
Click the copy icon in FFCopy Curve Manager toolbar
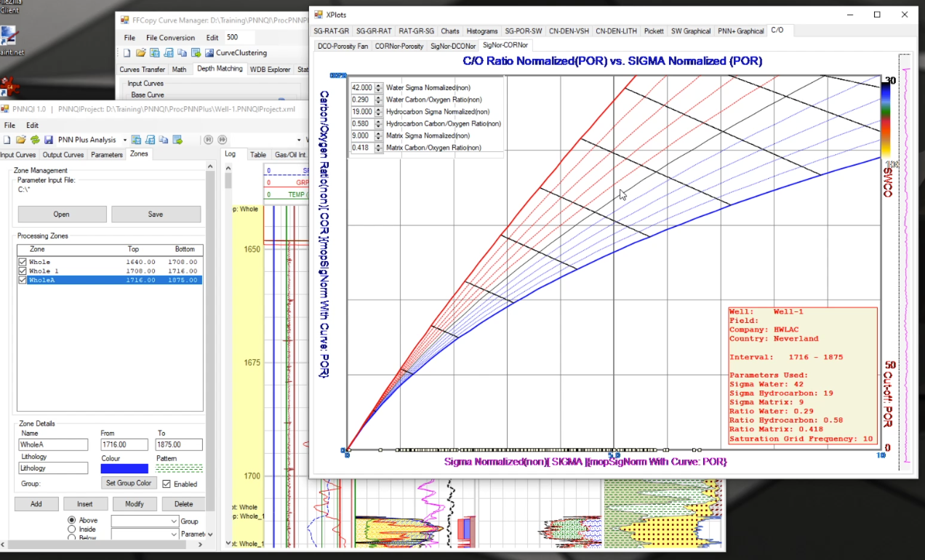click(x=181, y=52)
